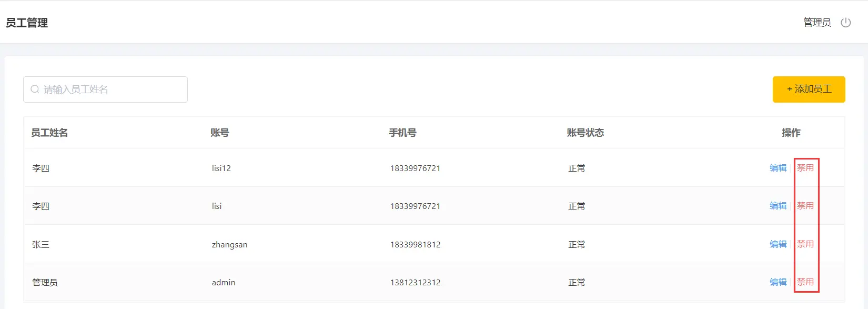
Task: Edit the admin account row
Action: tap(778, 282)
